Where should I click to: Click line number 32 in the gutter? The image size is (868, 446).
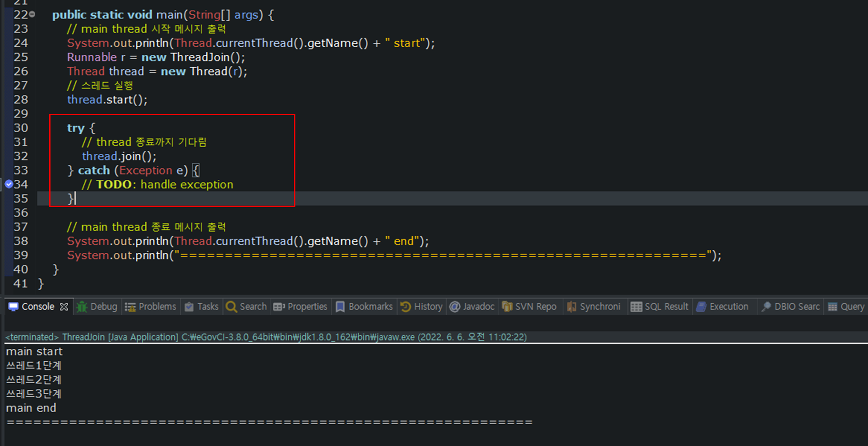(x=21, y=156)
